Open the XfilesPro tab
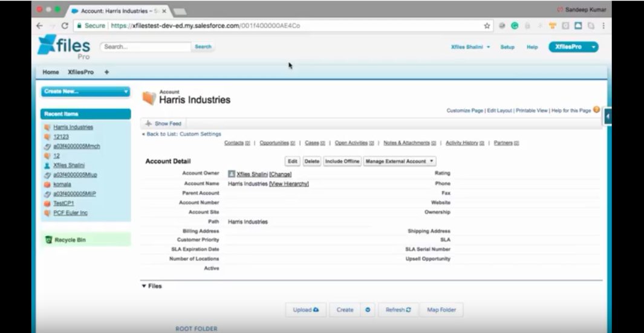Screen dimensions: 644x333 pyautogui.click(x=80, y=72)
